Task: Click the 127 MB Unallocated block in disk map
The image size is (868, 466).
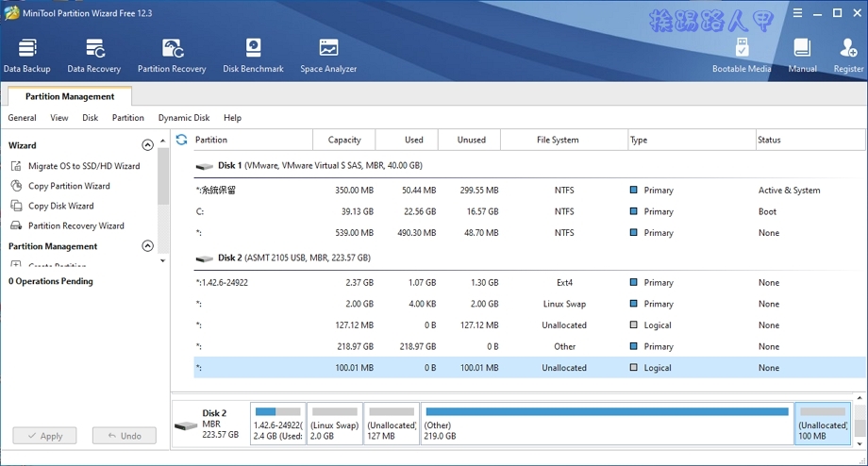Action: pos(392,424)
